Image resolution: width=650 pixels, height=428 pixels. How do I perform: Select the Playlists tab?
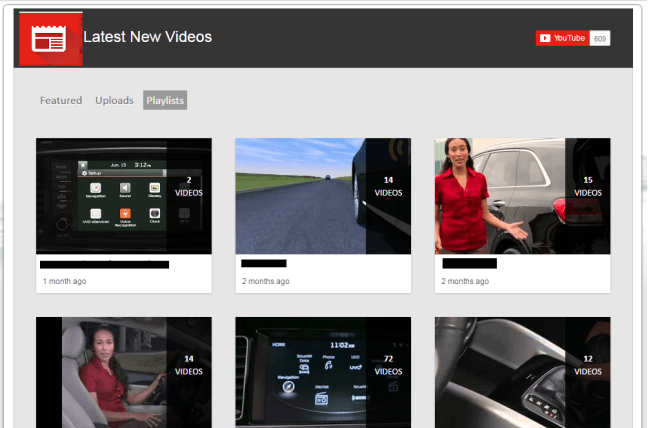pos(165,100)
